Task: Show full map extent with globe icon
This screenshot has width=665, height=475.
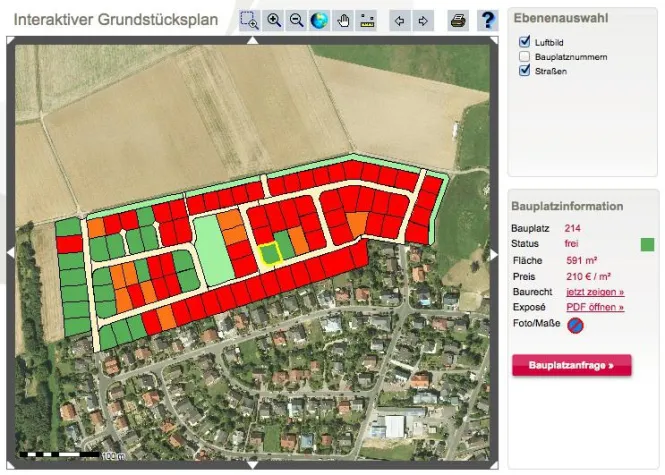Action: point(319,20)
